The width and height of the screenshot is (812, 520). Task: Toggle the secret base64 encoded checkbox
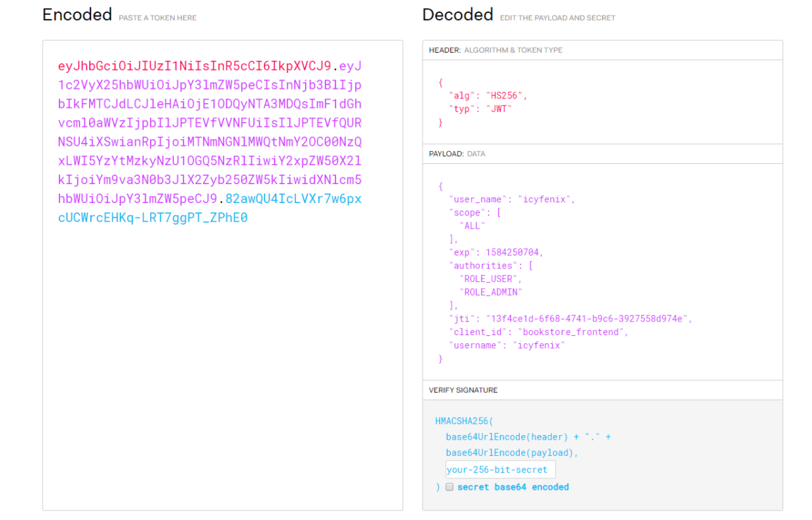450,487
